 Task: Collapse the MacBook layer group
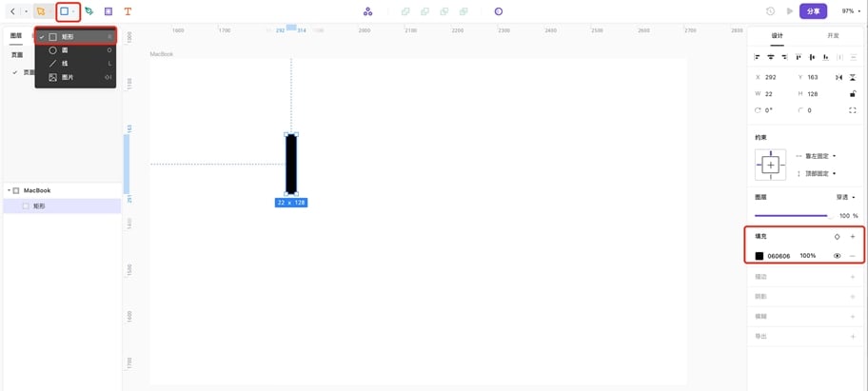pos(9,190)
